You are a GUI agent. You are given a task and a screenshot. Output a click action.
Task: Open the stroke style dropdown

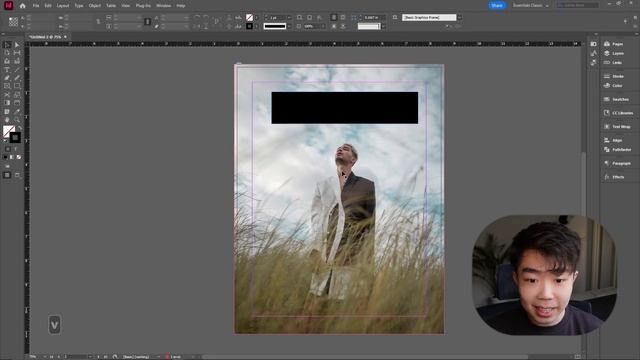coord(289,26)
